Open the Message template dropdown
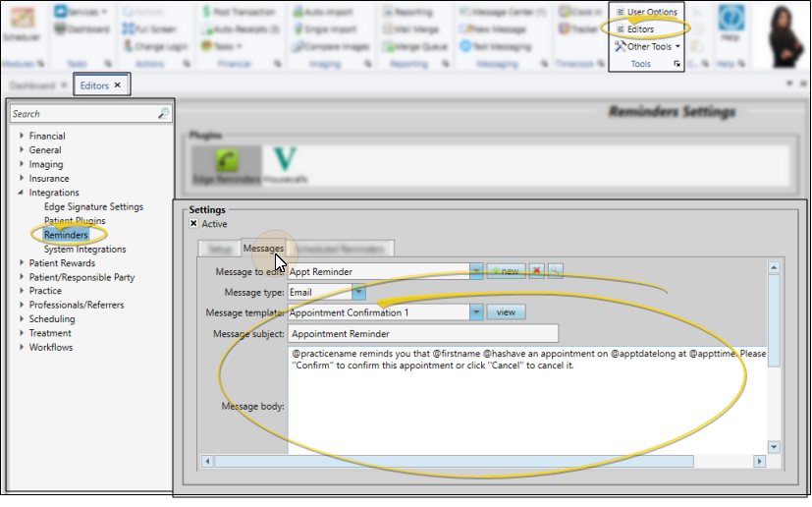The height and width of the screenshot is (507, 812). [476, 312]
